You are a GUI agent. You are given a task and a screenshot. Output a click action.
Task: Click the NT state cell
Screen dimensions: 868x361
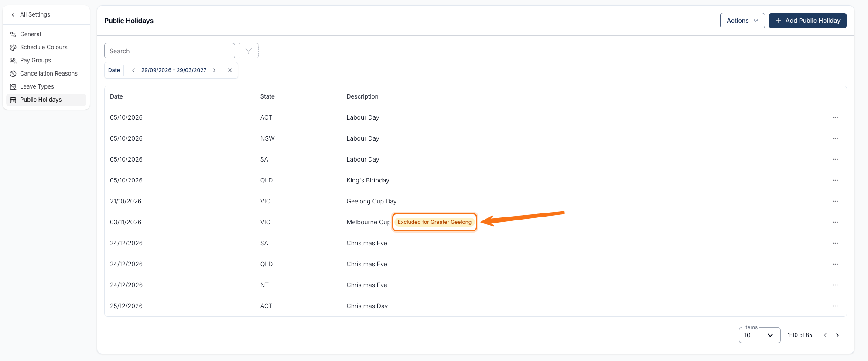pyautogui.click(x=264, y=285)
